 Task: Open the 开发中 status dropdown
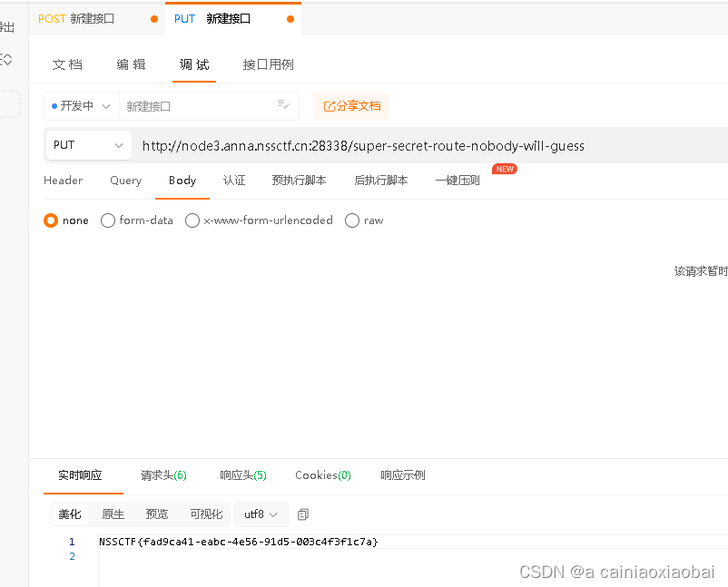pyautogui.click(x=81, y=105)
